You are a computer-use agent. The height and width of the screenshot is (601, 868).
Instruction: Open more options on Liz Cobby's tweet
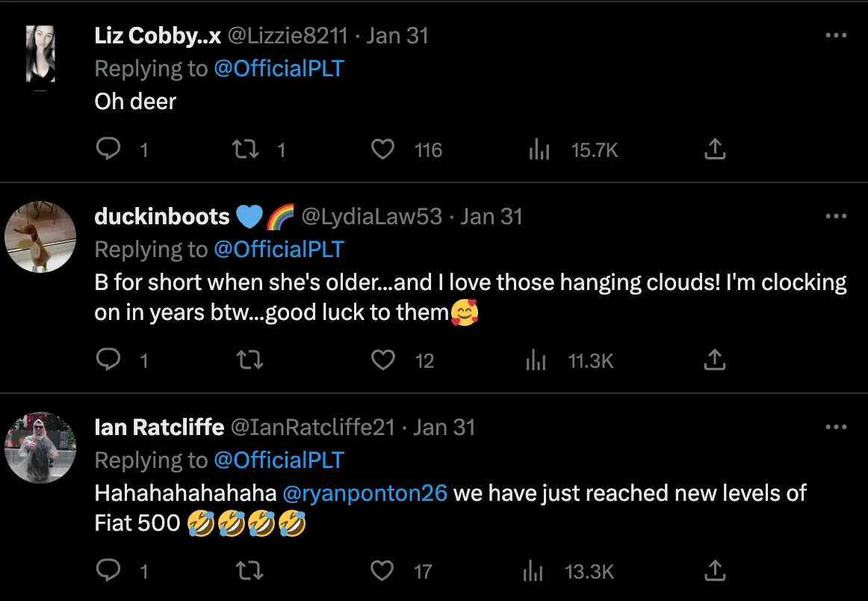point(836,36)
